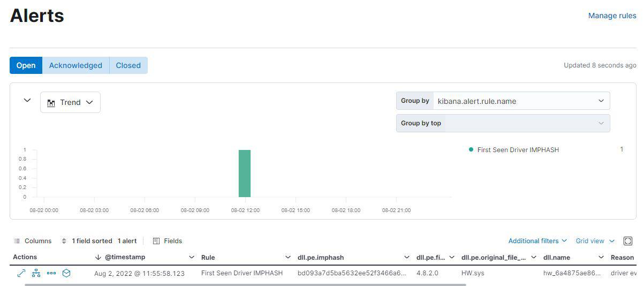The width and height of the screenshot is (644, 286).
Task: Change the Grid view selector
Action: pos(595,241)
